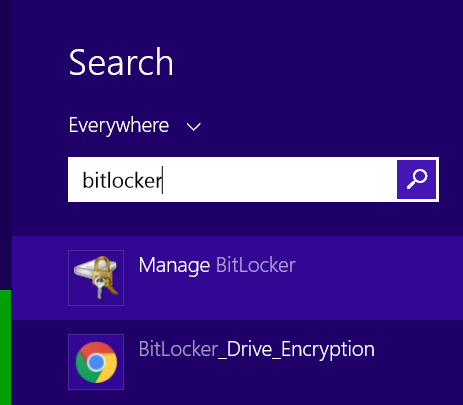Screen dimensions: 463x405
Task: Click the green tile at the left edge
Action: 5,347
